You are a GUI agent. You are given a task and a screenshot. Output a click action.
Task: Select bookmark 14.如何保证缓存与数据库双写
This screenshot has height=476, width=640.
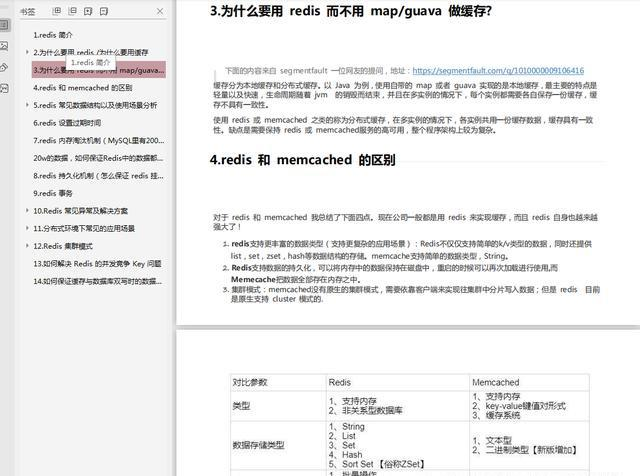pos(98,281)
